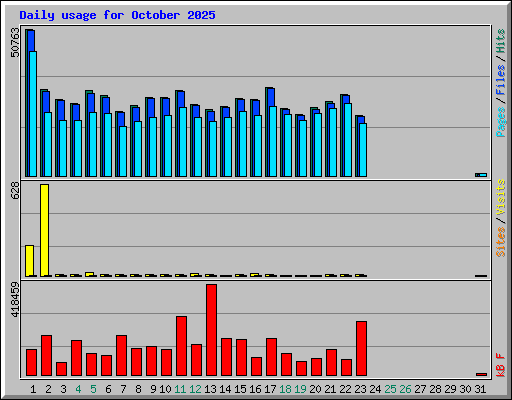Click day label 27 on the x-axis
The image size is (512, 400).
point(420,389)
